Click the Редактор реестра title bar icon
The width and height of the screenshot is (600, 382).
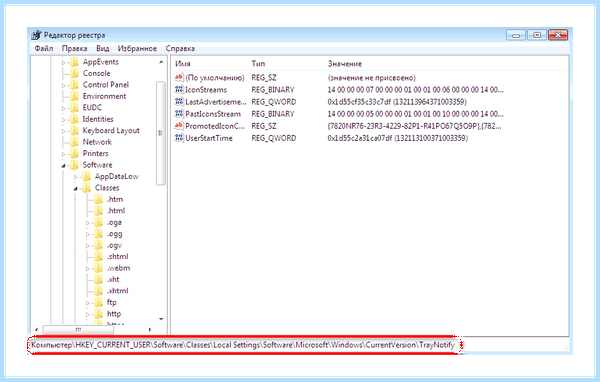36,35
